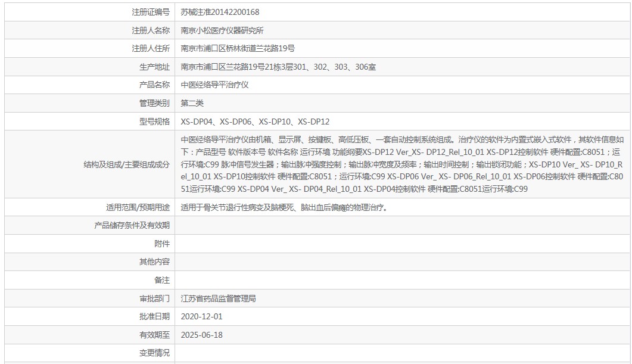Screen dimensions: 632x364
Task: Click the 有效期至 label
Action: (x=154, y=335)
